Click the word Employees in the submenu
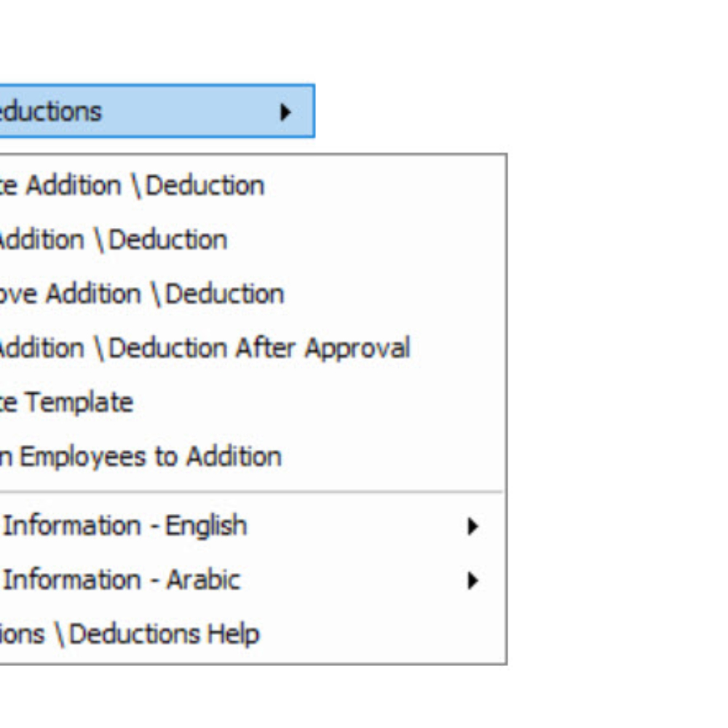The width and height of the screenshot is (728, 728). click(x=83, y=458)
